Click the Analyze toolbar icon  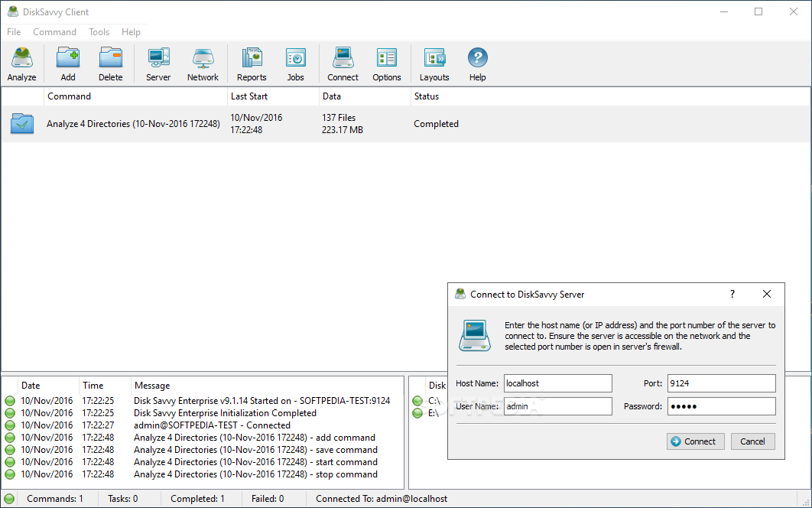click(x=21, y=63)
